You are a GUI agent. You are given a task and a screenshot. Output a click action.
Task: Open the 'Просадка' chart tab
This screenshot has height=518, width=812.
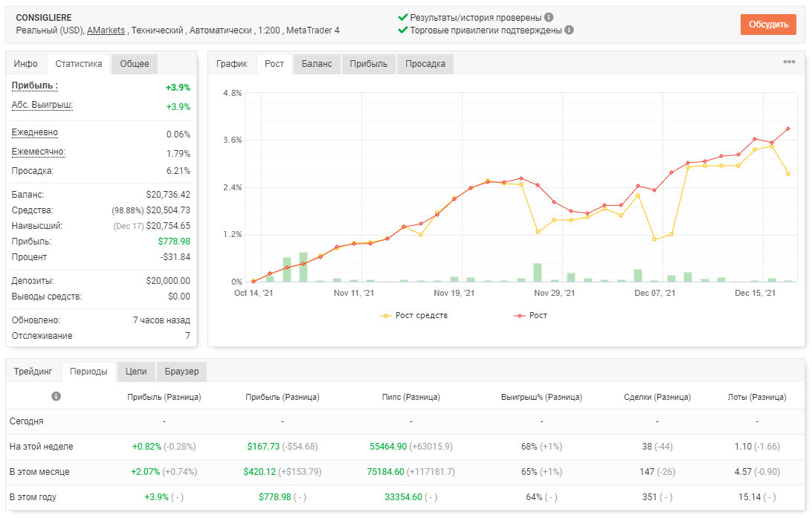[425, 64]
